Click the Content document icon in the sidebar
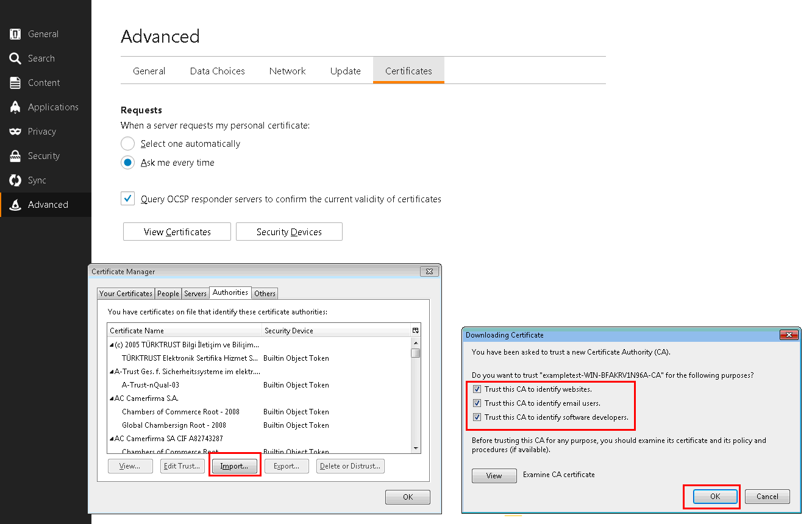The image size is (812, 524). point(15,83)
